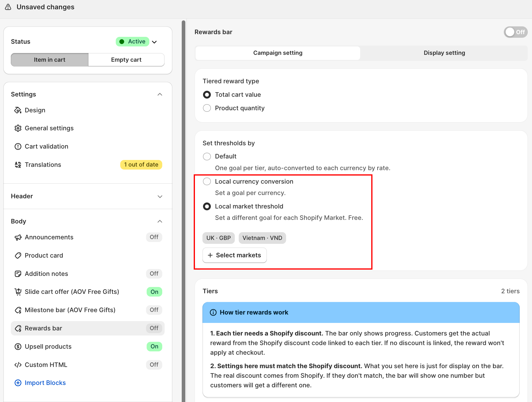Choose Local currency conversion option

pos(207,182)
